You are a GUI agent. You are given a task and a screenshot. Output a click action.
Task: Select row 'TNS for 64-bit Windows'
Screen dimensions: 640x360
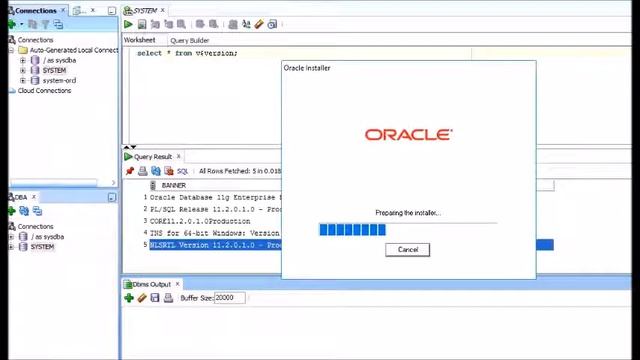pos(216,233)
